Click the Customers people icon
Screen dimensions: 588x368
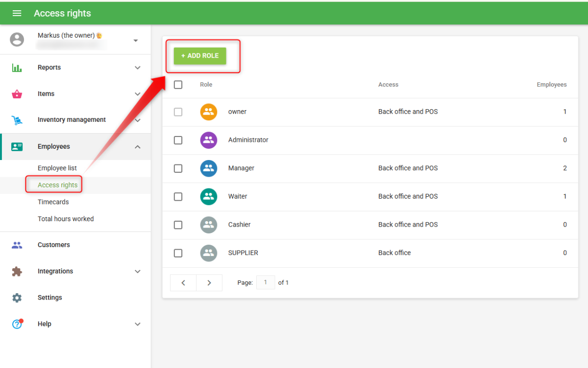coord(17,245)
